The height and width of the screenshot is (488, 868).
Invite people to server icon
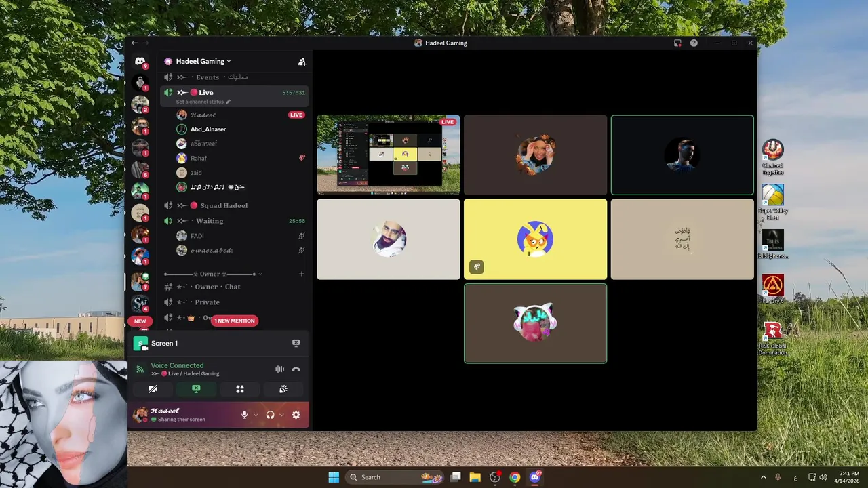click(x=302, y=62)
